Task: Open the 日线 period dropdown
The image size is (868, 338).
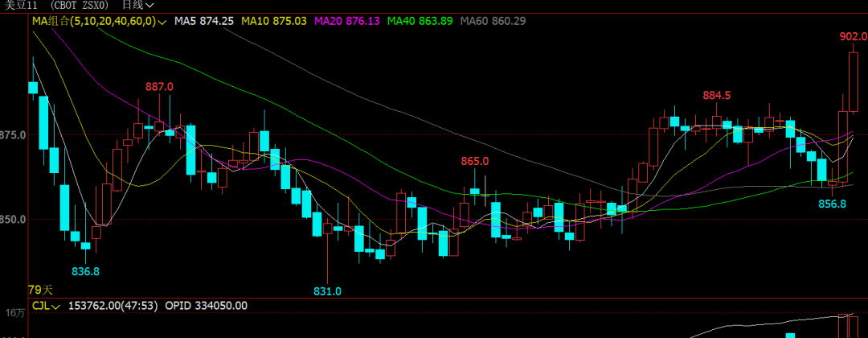Action: (x=138, y=5)
